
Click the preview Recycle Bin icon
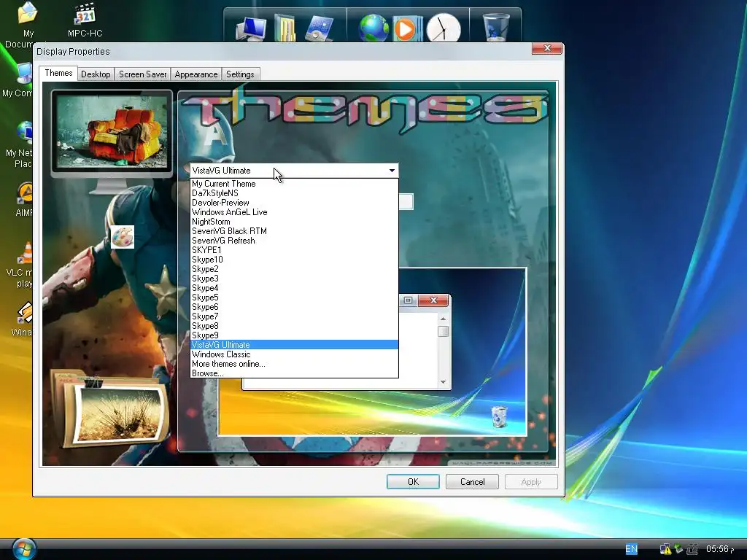(499, 416)
